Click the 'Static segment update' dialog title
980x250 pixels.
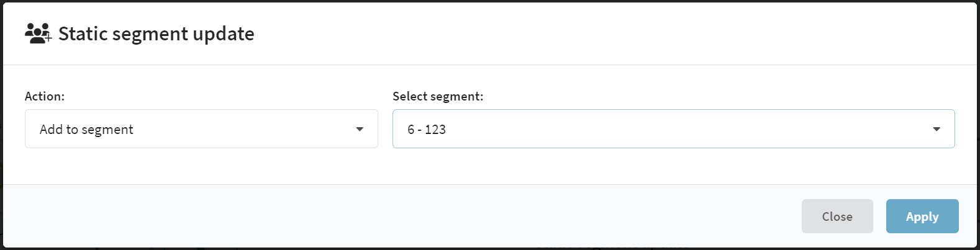(x=157, y=33)
